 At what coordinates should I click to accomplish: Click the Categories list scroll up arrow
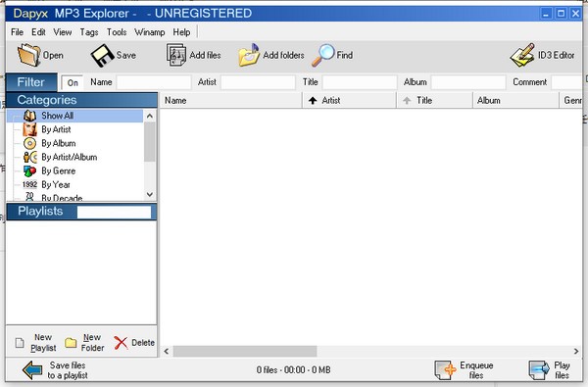tap(150, 116)
